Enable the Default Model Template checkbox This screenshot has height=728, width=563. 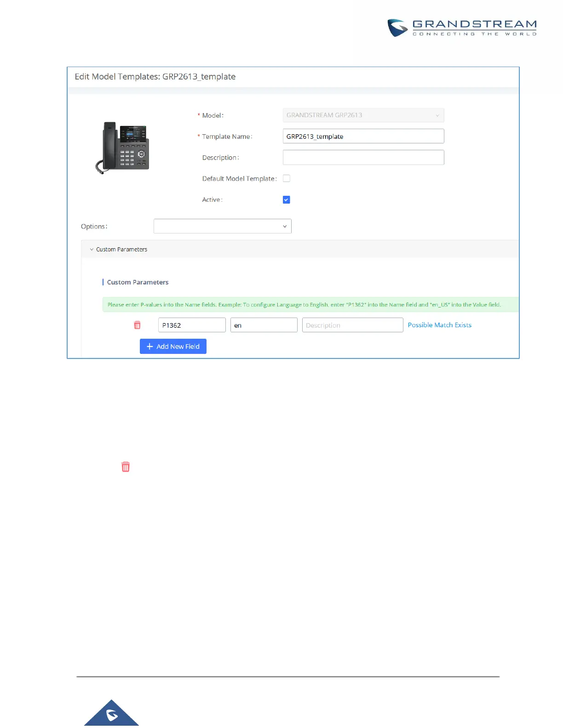287,178
